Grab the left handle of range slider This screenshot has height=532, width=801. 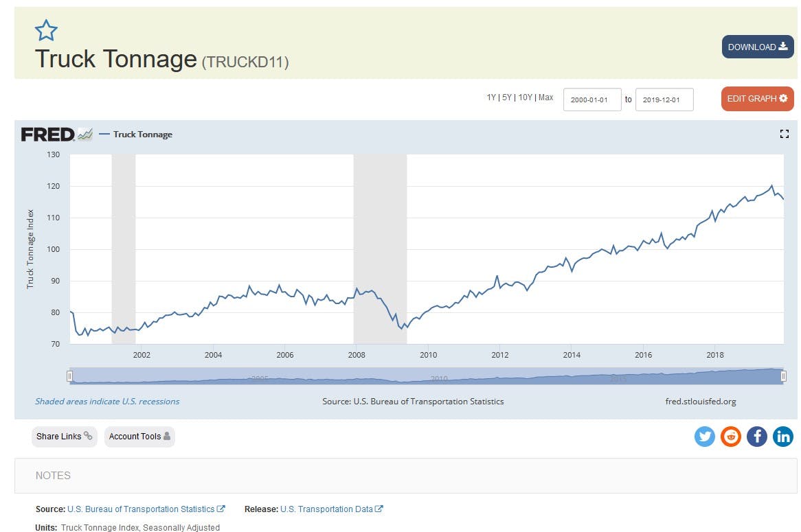click(69, 376)
